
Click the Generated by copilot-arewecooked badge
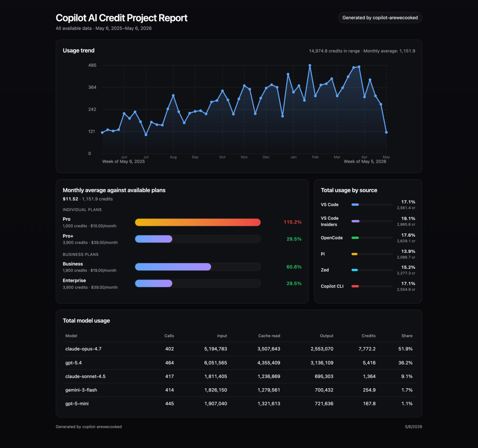tap(380, 18)
